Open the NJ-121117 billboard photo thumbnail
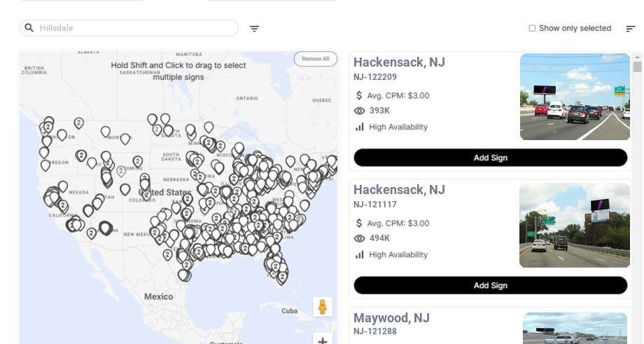The image size is (644, 344). point(575,226)
